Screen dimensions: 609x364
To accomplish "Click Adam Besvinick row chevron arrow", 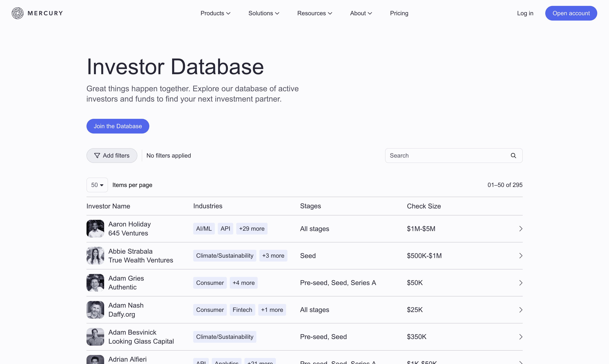I will tap(520, 337).
